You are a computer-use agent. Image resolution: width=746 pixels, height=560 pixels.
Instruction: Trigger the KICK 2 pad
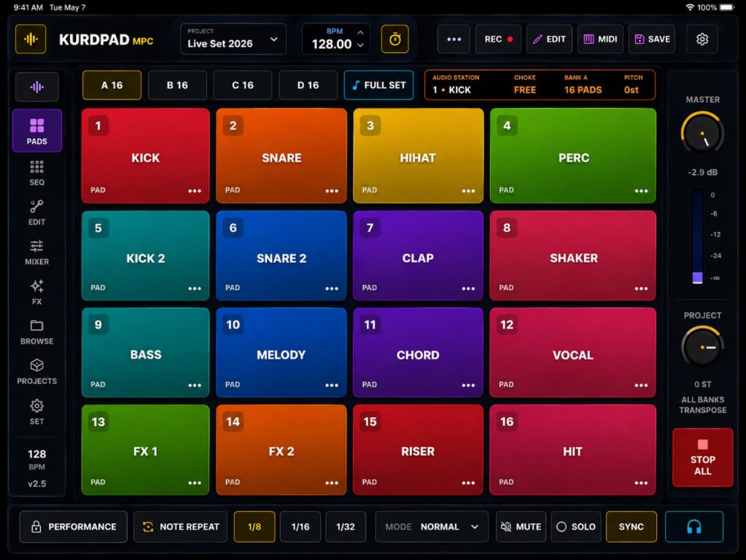click(x=146, y=255)
